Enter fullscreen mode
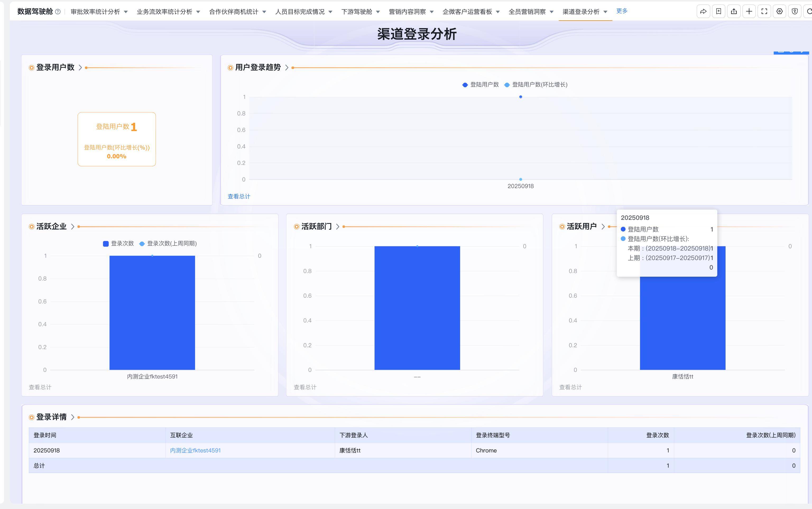Image resolution: width=812 pixels, height=509 pixels. 764,11
